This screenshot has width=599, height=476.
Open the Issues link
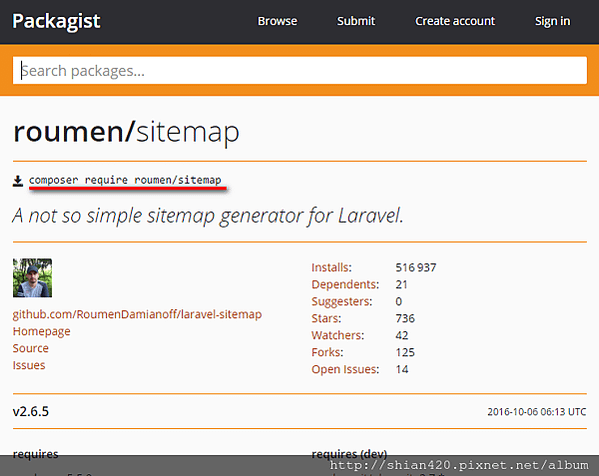(29, 365)
